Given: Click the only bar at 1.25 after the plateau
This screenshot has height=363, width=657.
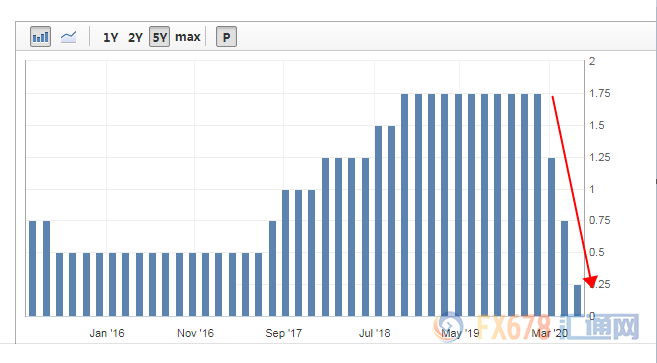Looking at the screenshot, I should pos(551,237).
